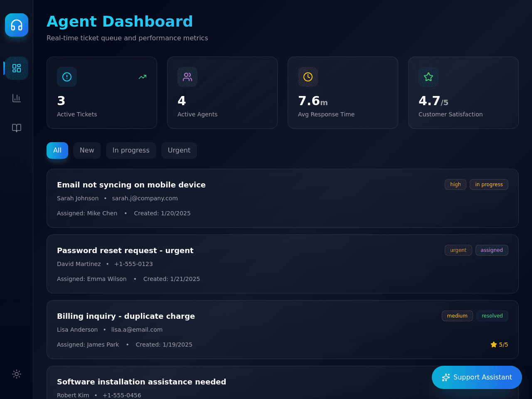Click Assigned: Mike Chen text
The height and width of the screenshot is (399, 532).
pyautogui.click(x=87, y=213)
